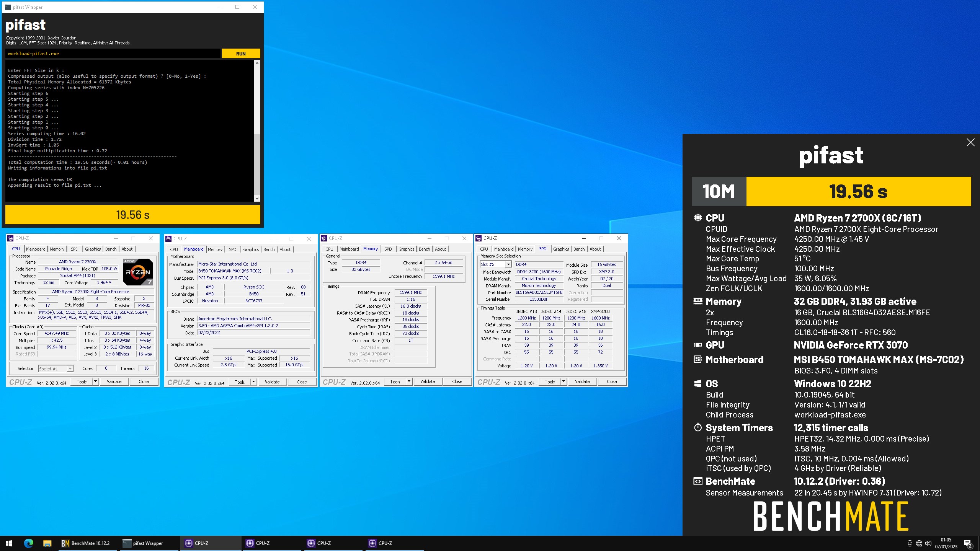Click the Memory icon in BenchMate panel
Viewport: 980px width, 551px height.
click(x=697, y=301)
